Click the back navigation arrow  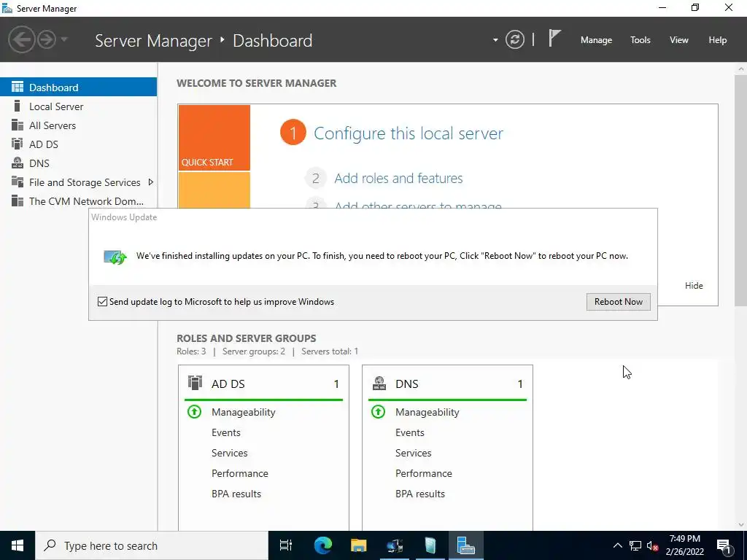21,39
